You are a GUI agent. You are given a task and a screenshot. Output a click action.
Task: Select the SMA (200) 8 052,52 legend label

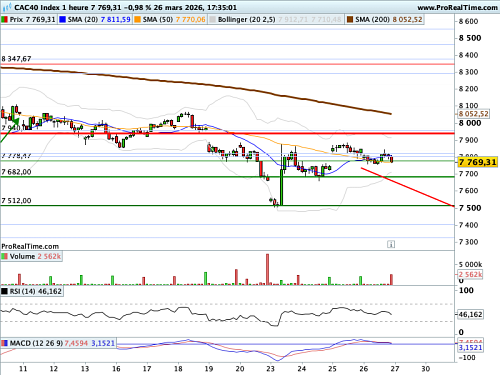pos(389,20)
